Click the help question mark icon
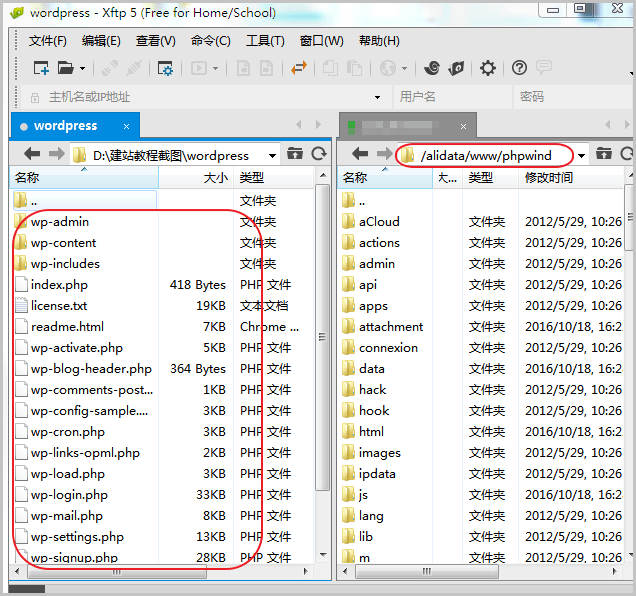 pos(519,68)
